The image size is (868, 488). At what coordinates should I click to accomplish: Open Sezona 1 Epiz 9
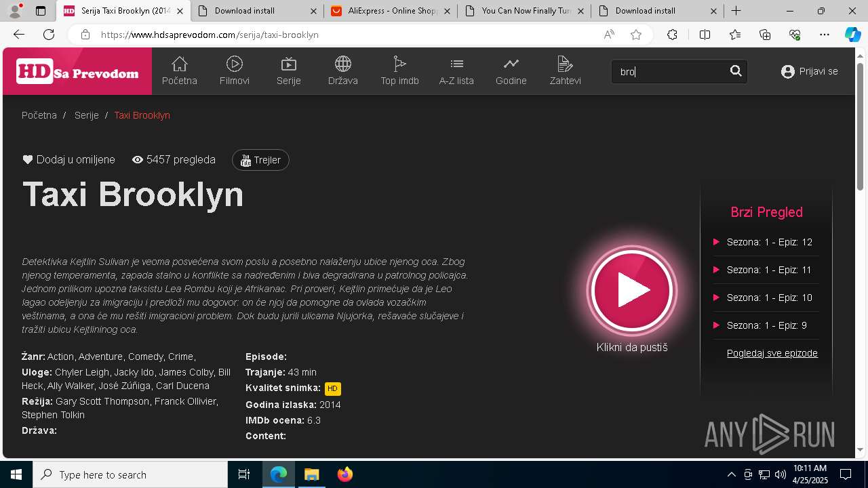766,325
